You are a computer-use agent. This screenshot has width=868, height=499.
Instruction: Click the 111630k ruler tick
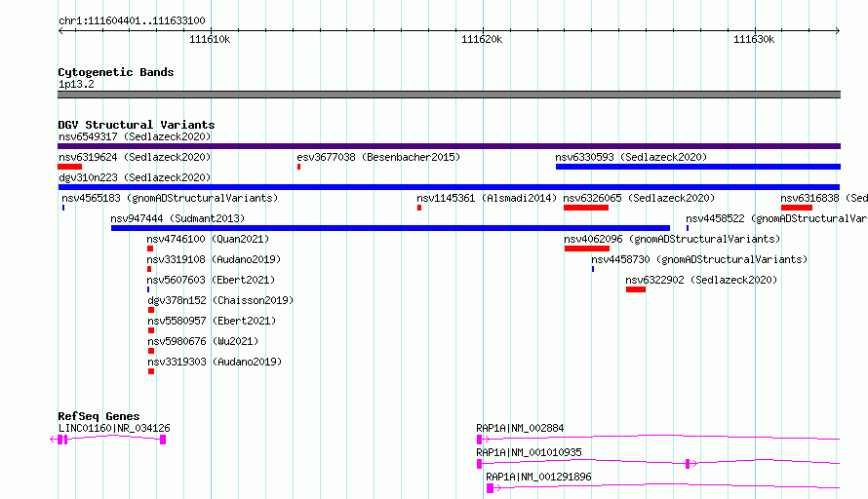point(755,39)
